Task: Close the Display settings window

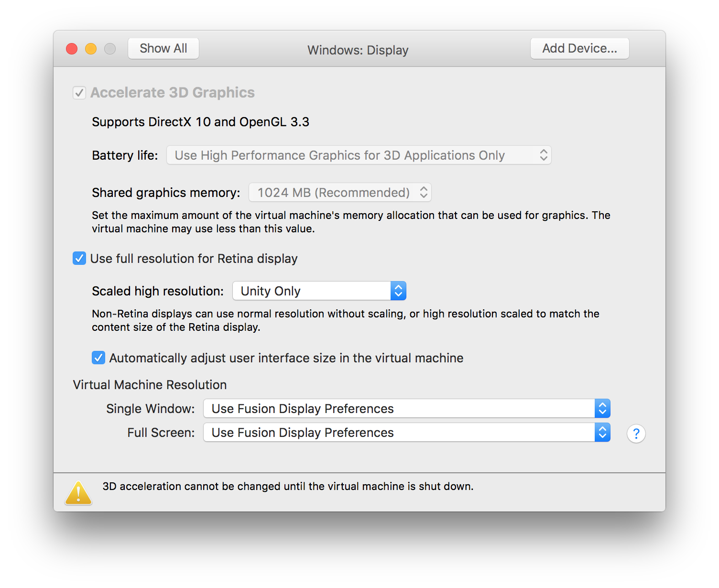Action: [x=72, y=49]
